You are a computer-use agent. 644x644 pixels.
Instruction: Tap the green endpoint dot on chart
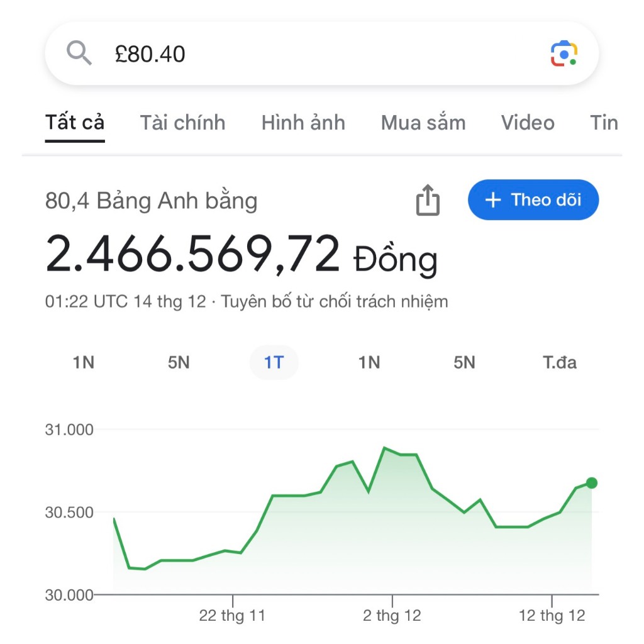[x=591, y=483]
